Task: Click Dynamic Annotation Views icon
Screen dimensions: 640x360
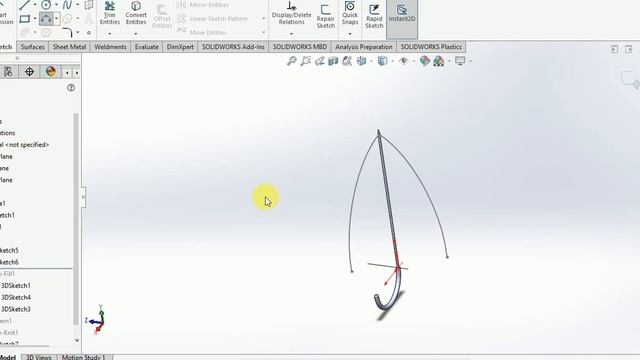Action: click(347, 61)
